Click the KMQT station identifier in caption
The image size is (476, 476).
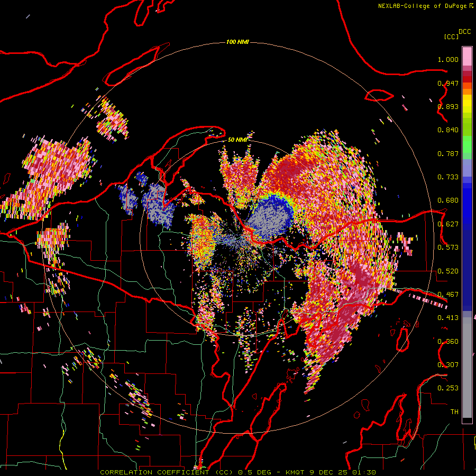point(296,472)
